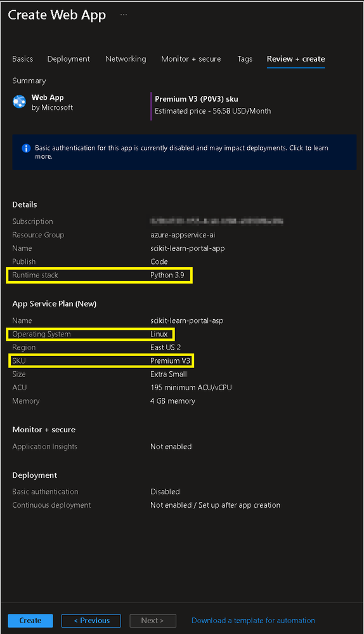Click the blue Create button
364x634 pixels.
click(x=30, y=621)
